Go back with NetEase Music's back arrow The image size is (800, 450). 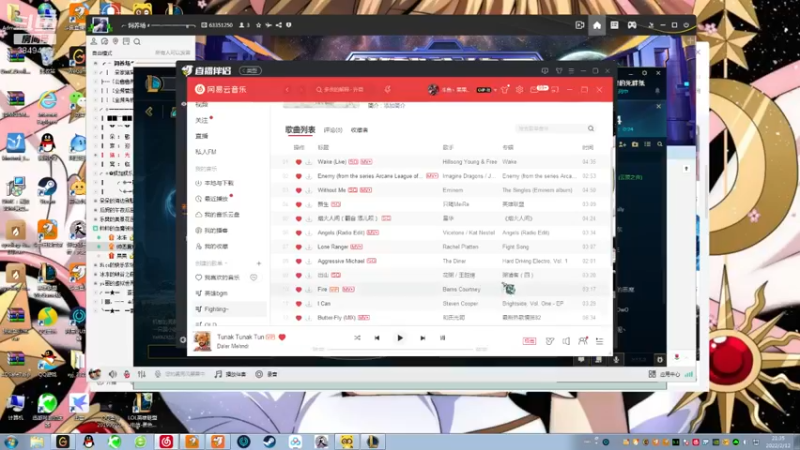(x=287, y=90)
